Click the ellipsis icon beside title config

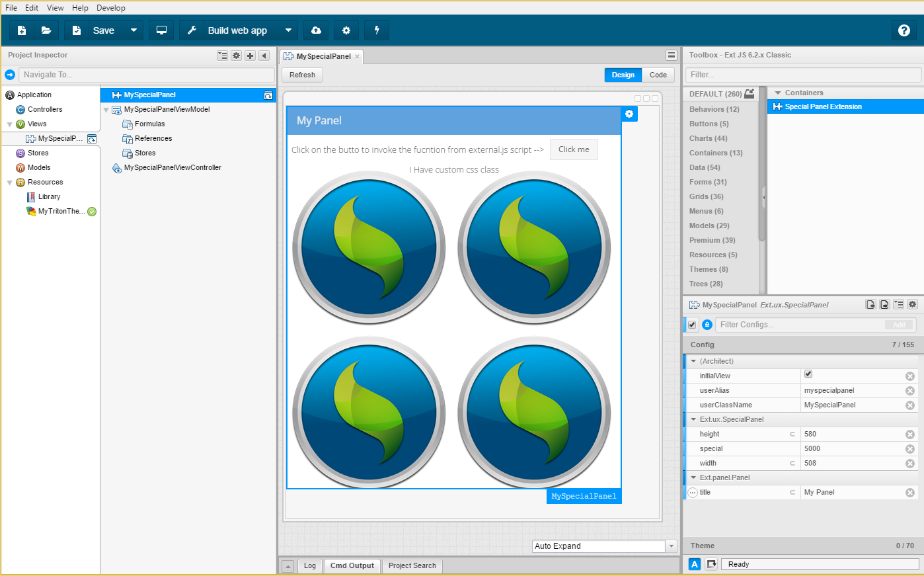coord(693,493)
